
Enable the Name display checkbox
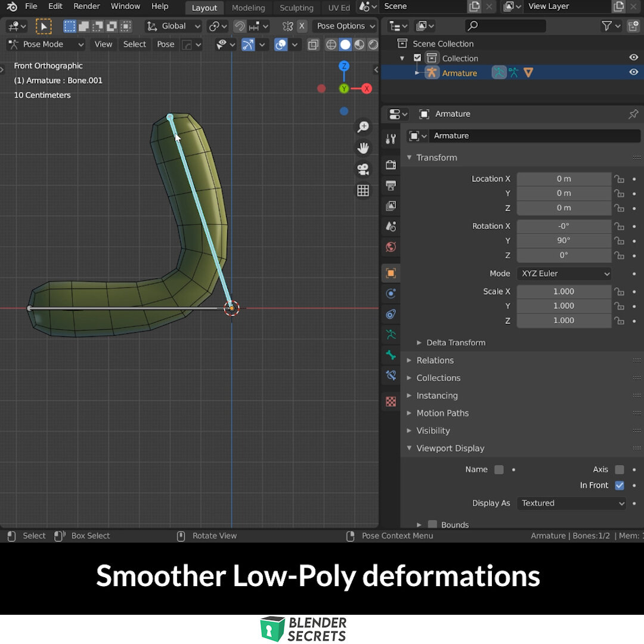pos(499,469)
